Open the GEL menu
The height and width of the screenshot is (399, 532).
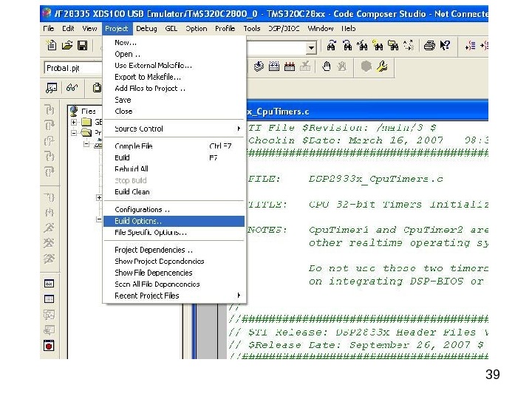point(171,29)
